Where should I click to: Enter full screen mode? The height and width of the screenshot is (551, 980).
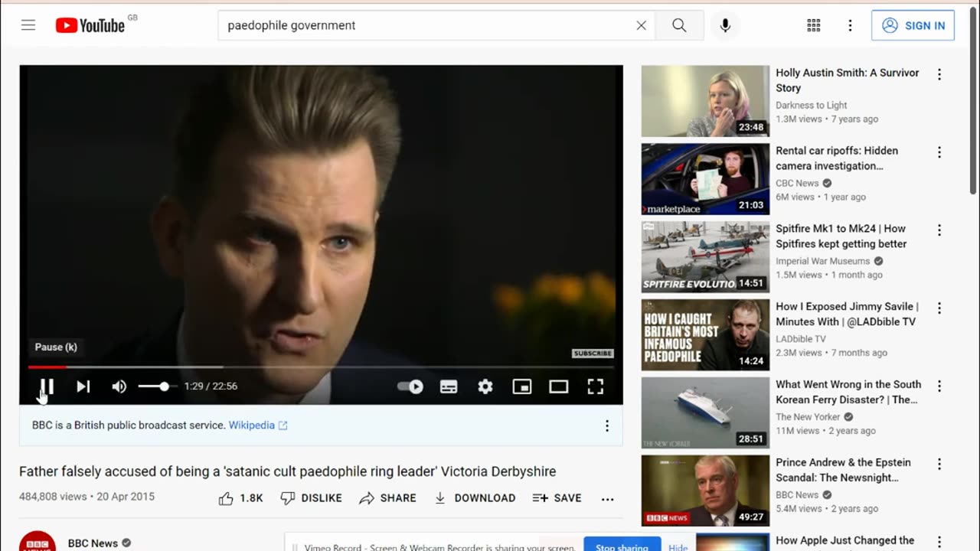(x=596, y=386)
